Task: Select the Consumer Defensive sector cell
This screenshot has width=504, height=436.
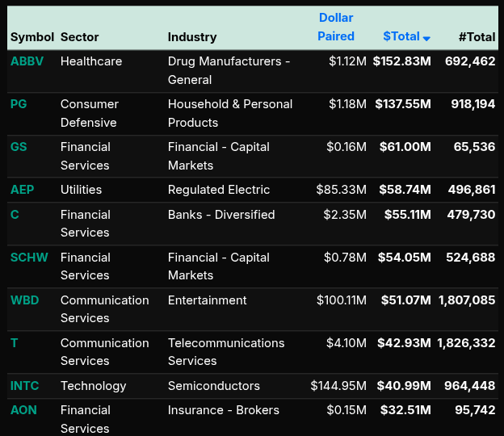Action: pyautogui.click(x=90, y=113)
